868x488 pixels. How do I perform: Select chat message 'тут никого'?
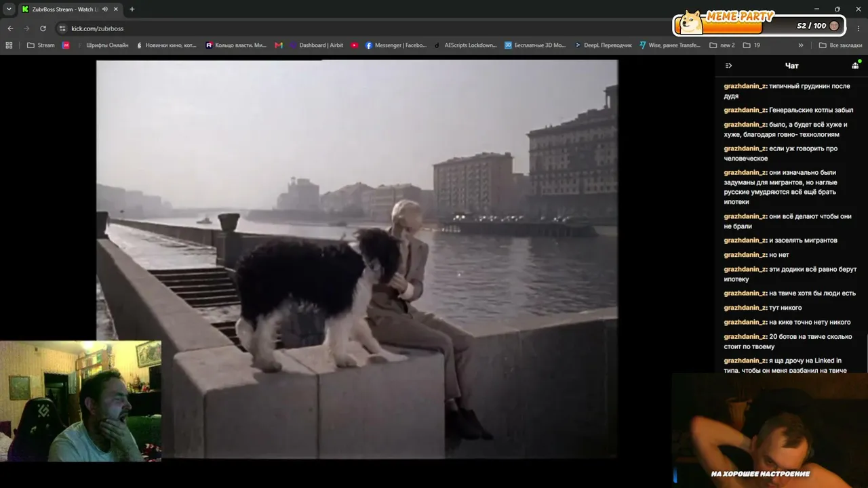763,308
